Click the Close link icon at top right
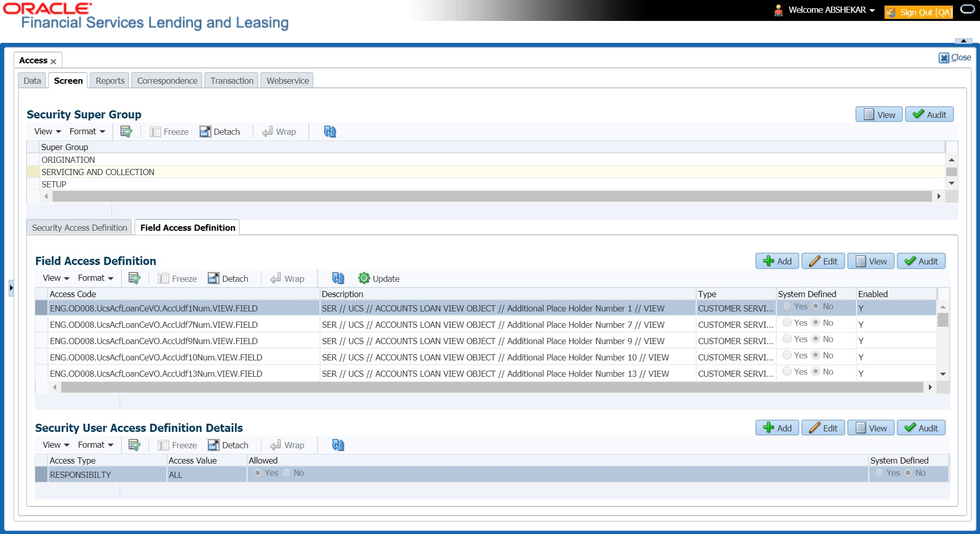Viewport: 980px width, 534px height. [944, 58]
